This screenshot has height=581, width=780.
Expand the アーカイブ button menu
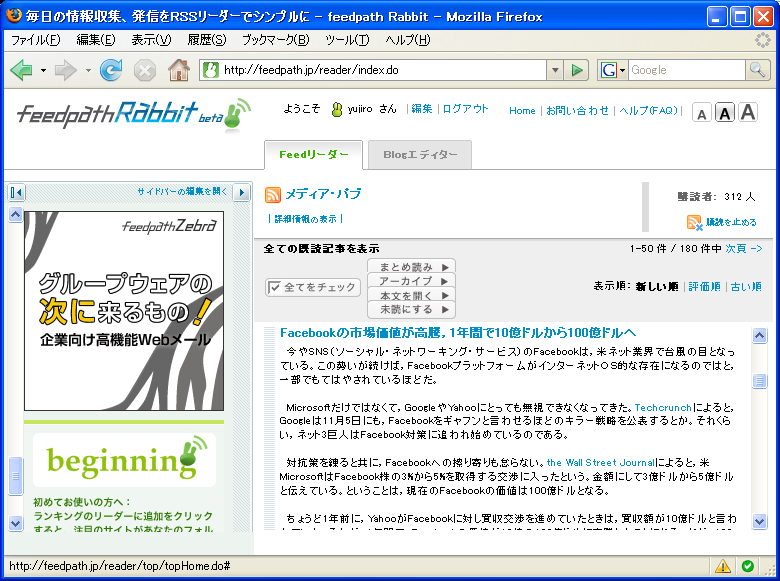click(x=411, y=281)
